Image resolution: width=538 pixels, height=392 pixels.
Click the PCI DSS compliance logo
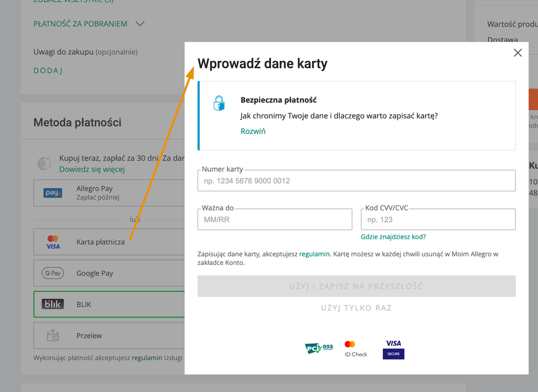[x=319, y=348]
